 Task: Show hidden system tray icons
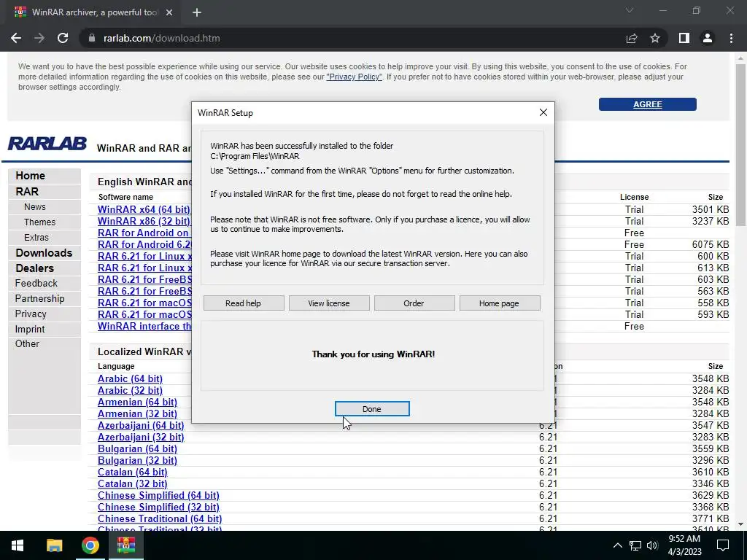(617, 545)
